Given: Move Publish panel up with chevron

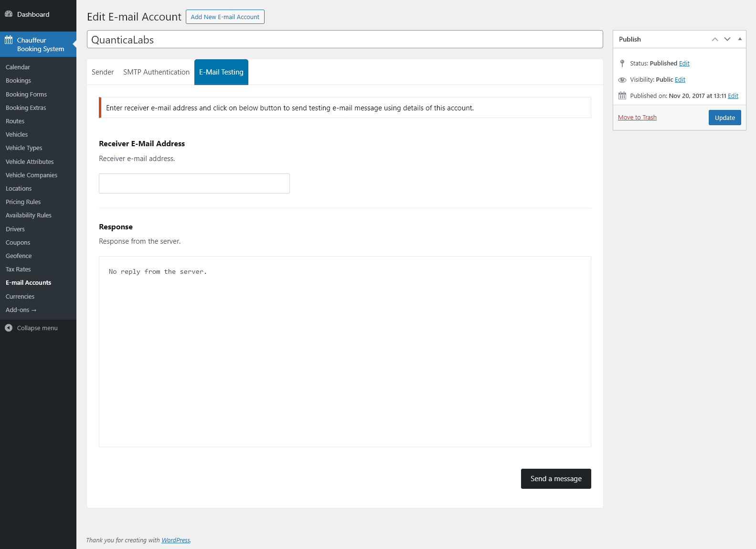Looking at the screenshot, I should (x=715, y=39).
